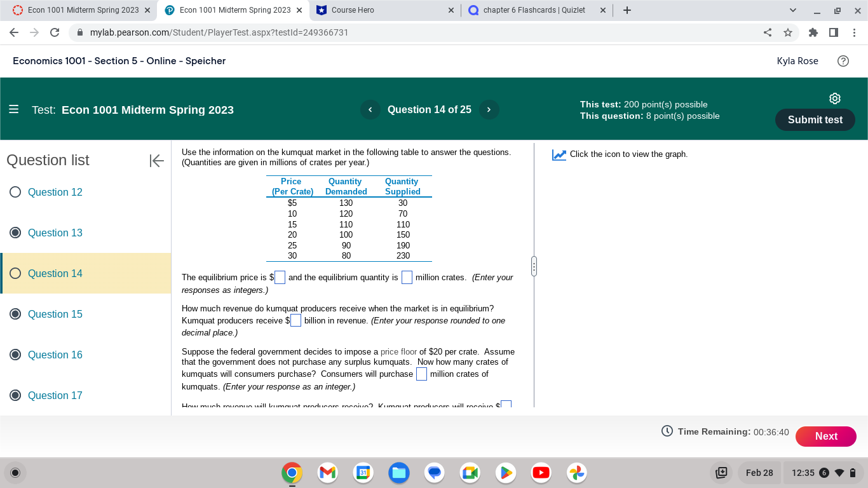
Task: Click the share icon in the address bar
Action: click(x=767, y=32)
